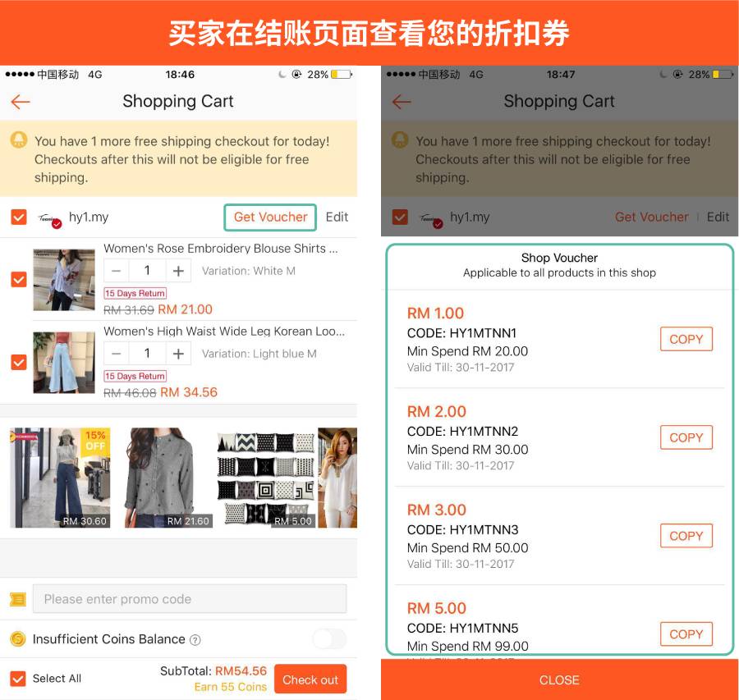Copy voucher code HY1MTNN2
Viewport: 739px width, 700px height.
[686, 437]
